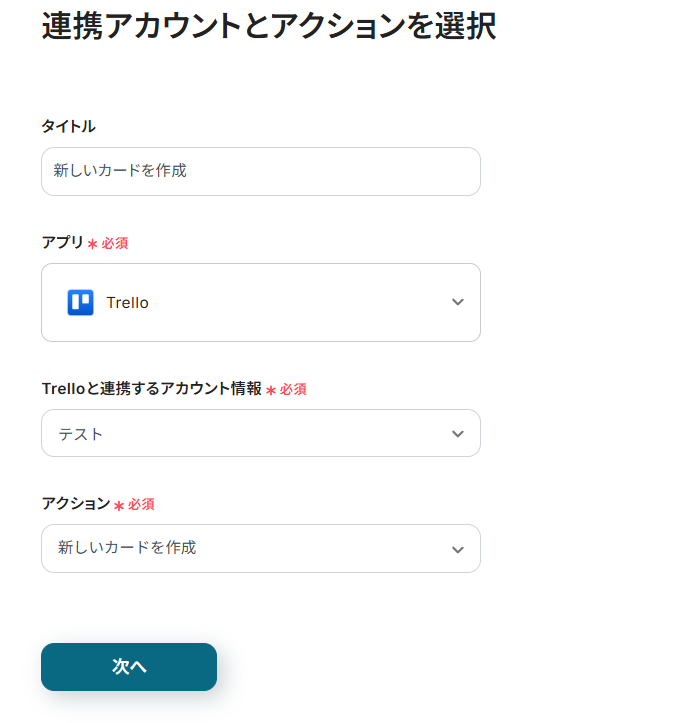This screenshot has height=723, width=697.
Task: Click the アプリ field label
Action: 62,242
